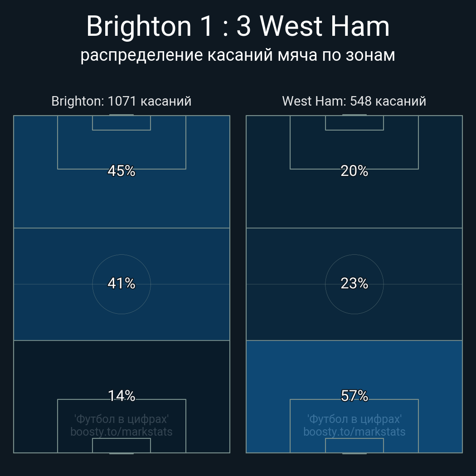Click the top goal marker on Brighton pitch
The width and height of the screenshot is (476, 476).
click(121, 115)
